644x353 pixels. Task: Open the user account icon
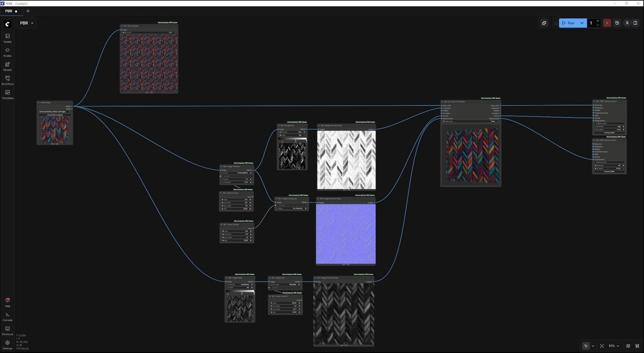627,23
